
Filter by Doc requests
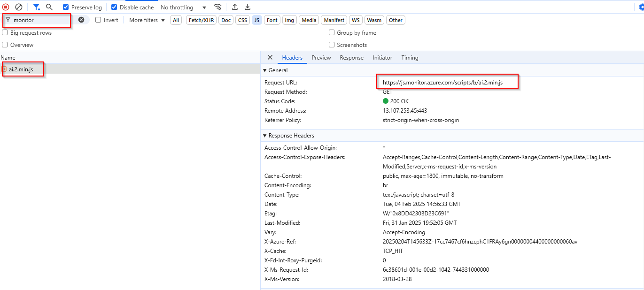coord(226,20)
